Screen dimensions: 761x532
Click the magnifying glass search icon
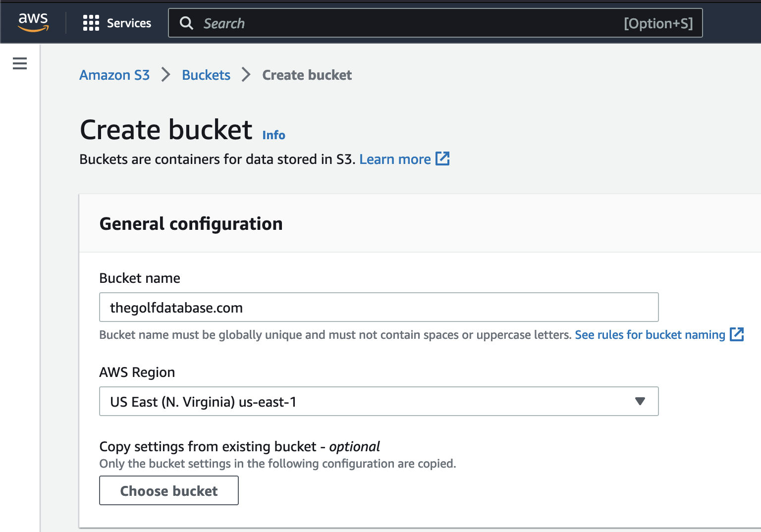186,23
